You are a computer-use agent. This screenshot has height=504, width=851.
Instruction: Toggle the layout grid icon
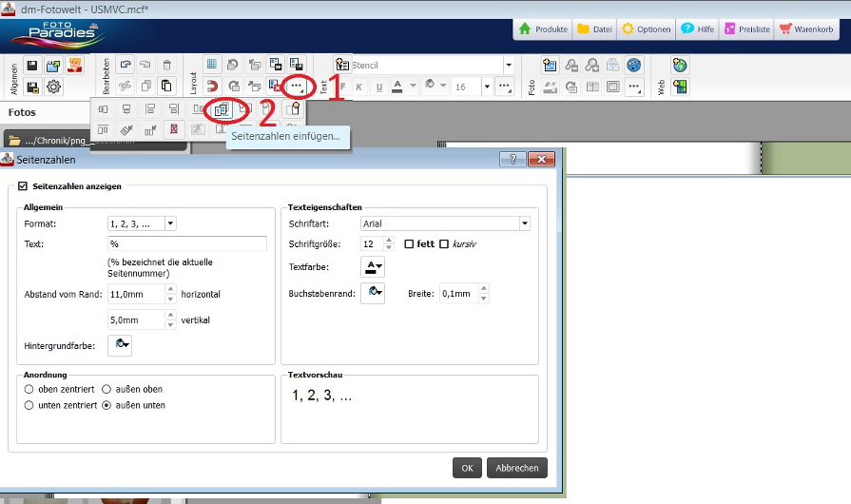point(212,65)
